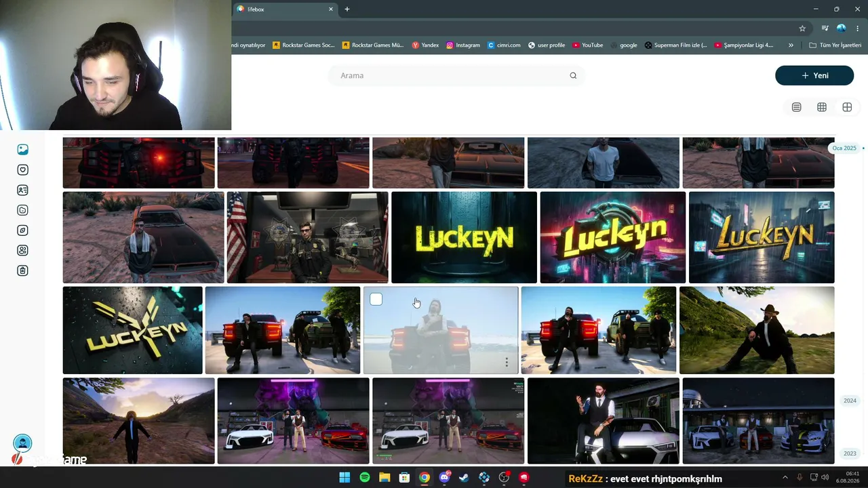Screen dimensions: 868x488
Task: Open gold emblem LUCKEYN logo thumbnail
Action: point(132,330)
